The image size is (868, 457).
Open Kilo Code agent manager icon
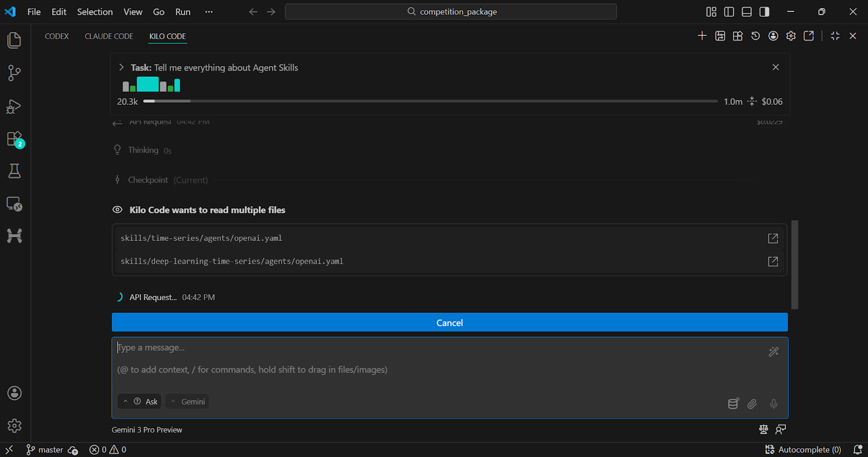(x=720, y=36)
